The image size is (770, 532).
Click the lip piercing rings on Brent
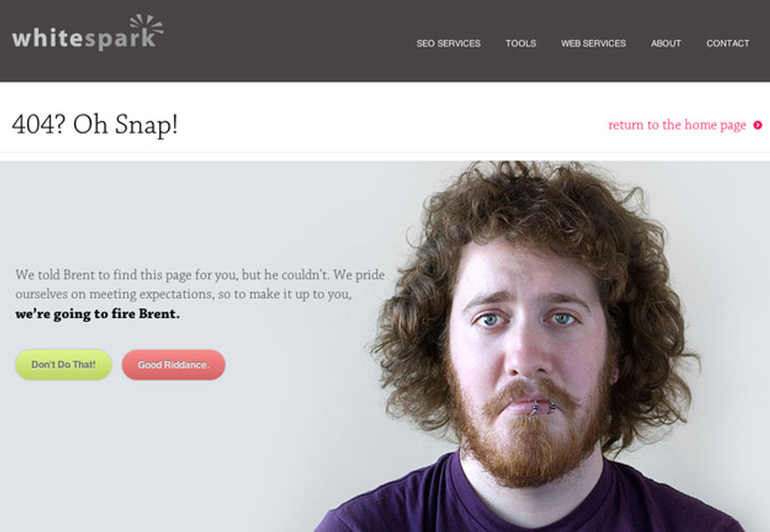point(543,408)
